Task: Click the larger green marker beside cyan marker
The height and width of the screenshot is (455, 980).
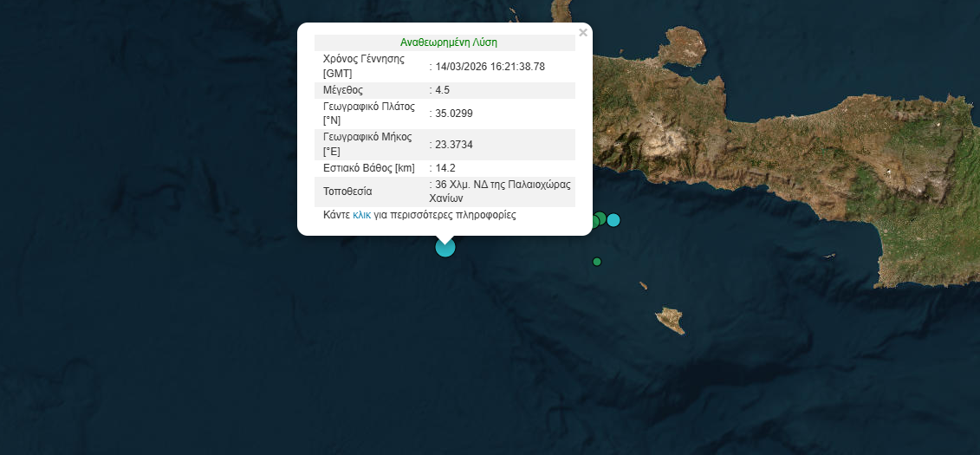Action: point(599,218)
